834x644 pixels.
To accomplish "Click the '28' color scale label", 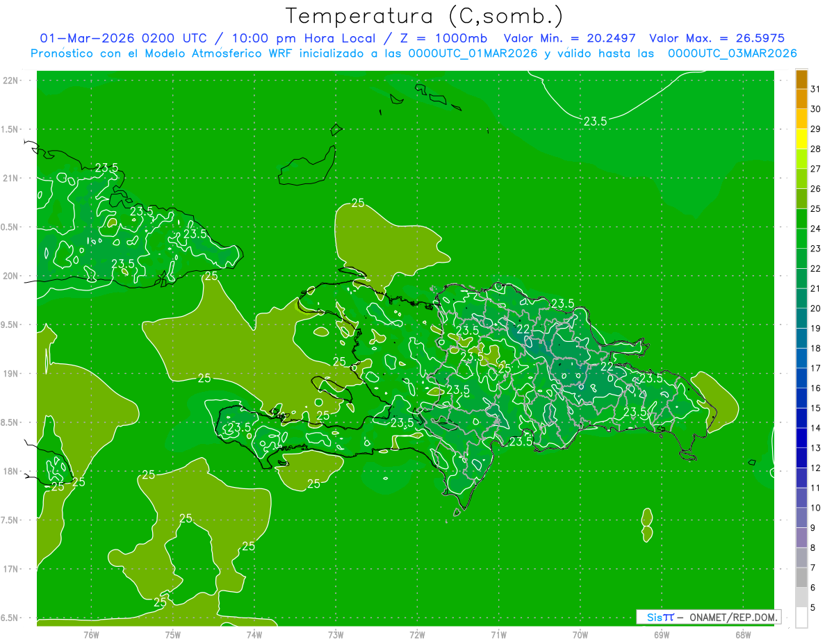I will [816, 149].
